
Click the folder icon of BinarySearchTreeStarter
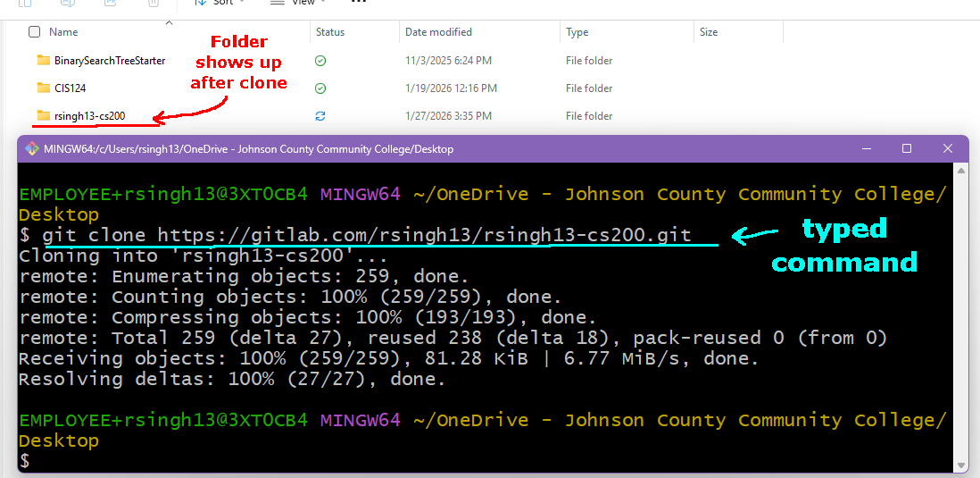[x=43, y=60]
